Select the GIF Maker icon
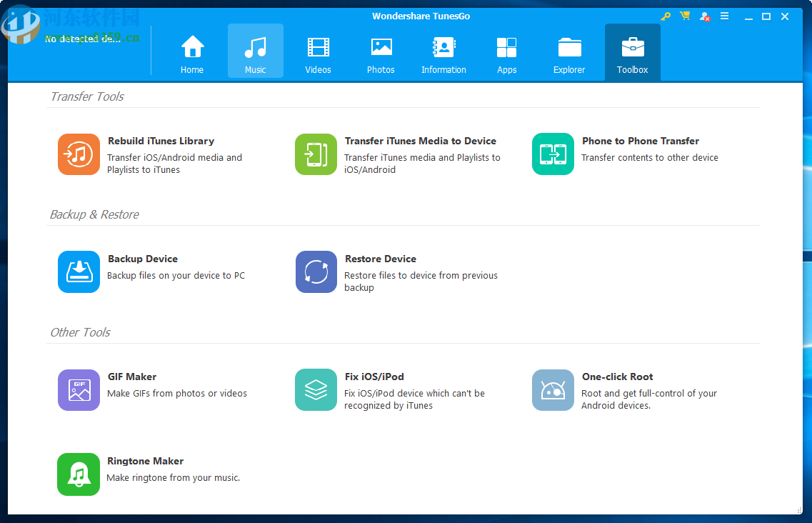The height and width of the screenshot is (523, 812). pos(79,390)
